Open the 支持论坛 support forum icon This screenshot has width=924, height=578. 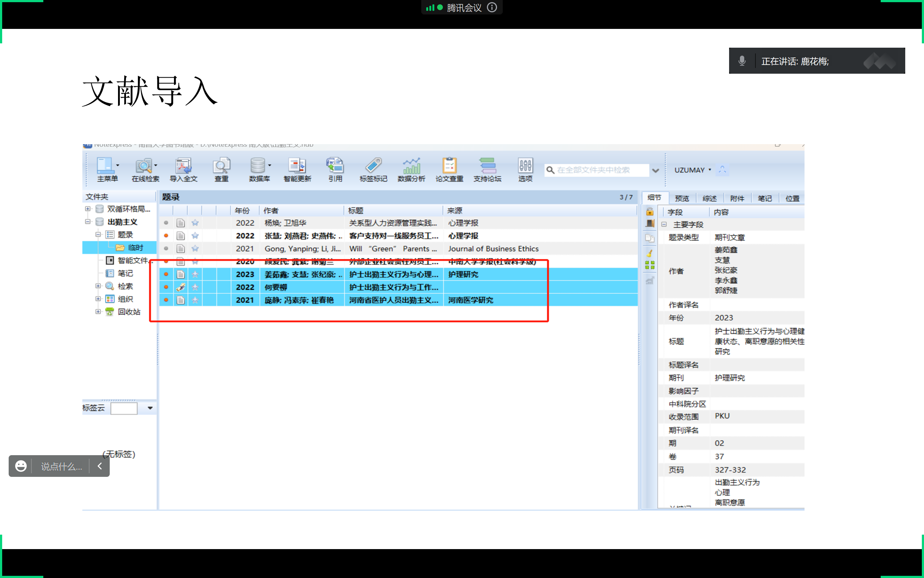tap(488, 169)
